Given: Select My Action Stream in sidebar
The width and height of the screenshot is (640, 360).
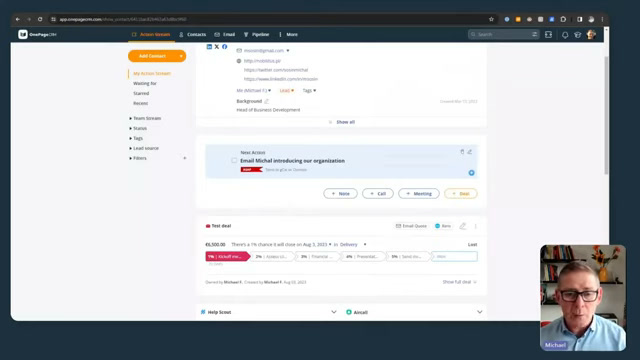Looking at the screenshot, I should pos(152,73).
